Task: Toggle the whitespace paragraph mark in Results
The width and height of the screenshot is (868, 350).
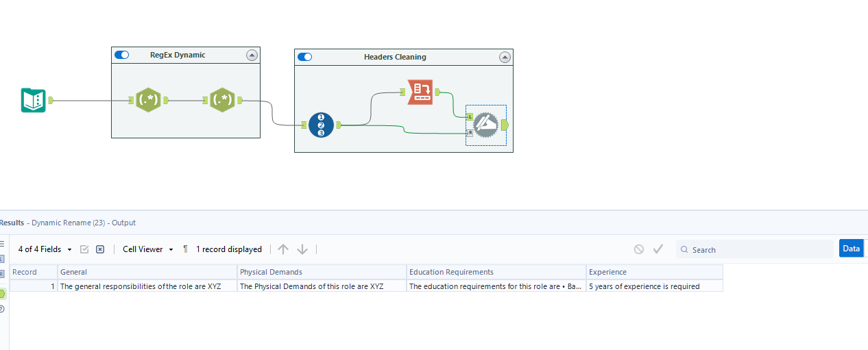Action: point(185,249)
